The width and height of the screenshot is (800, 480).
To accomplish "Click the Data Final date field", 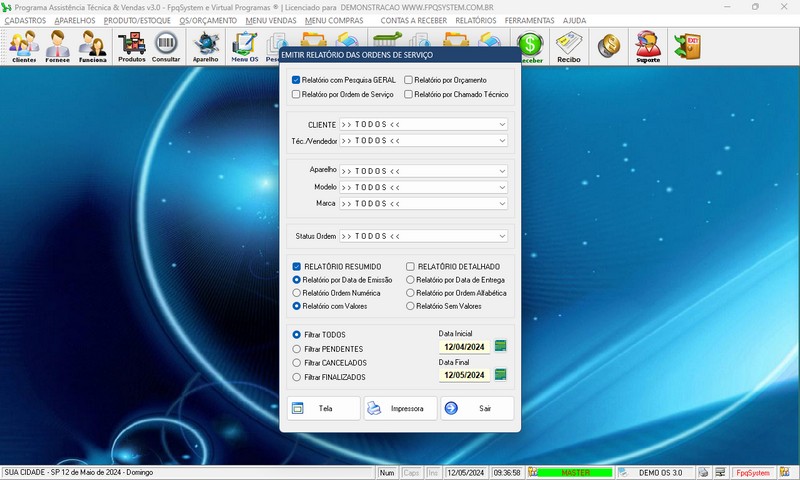I will pyautogui.click(x=465, y=376).
